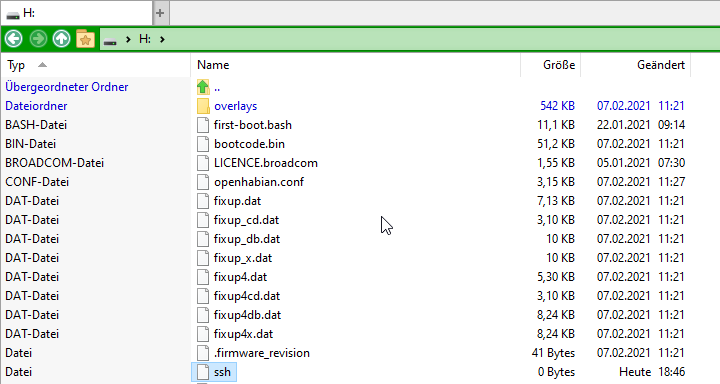Click the fixup_cd.dat file name
Screen dimensions: 720x384
(246, 220)
